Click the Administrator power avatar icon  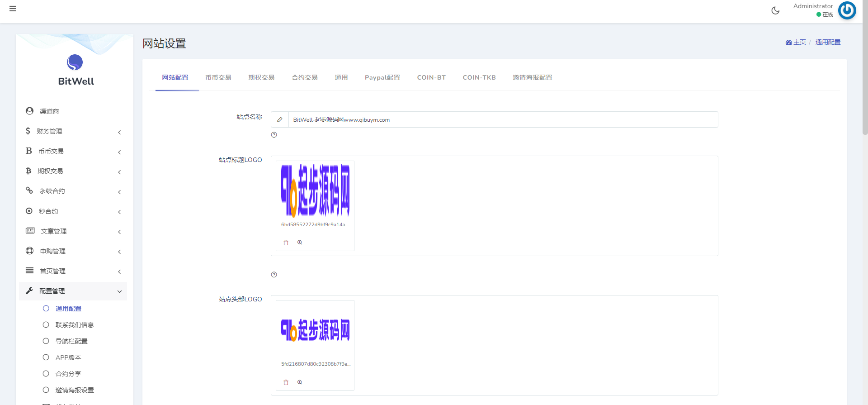[x=847, y=10]
